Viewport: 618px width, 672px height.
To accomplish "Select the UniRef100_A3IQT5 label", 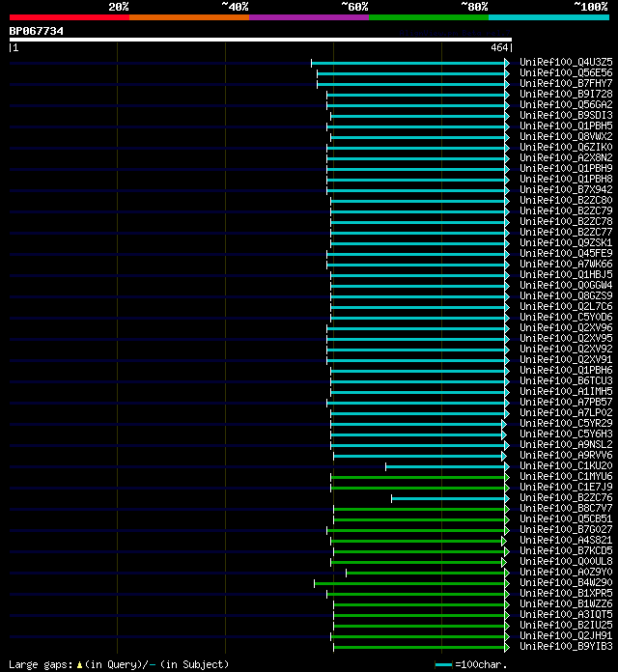I will [566, 614].
